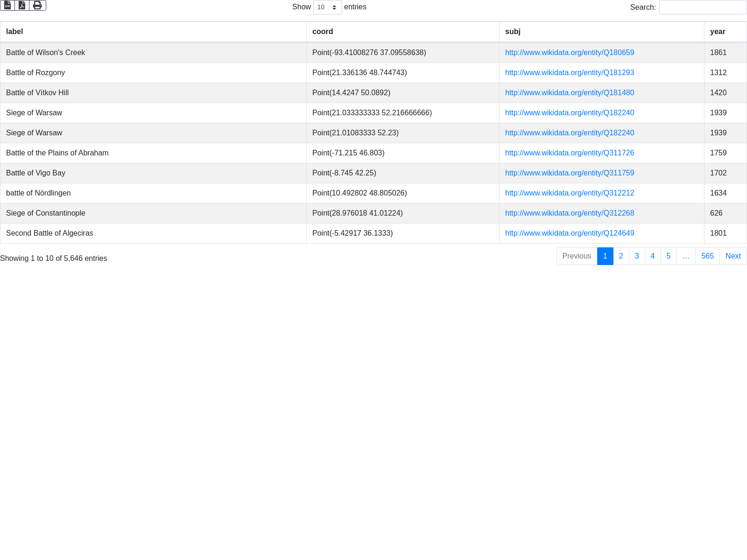Sort table by subj column header
Image resolution: width=747 pixels, height=560 pixels.
(x=513, y=32)
